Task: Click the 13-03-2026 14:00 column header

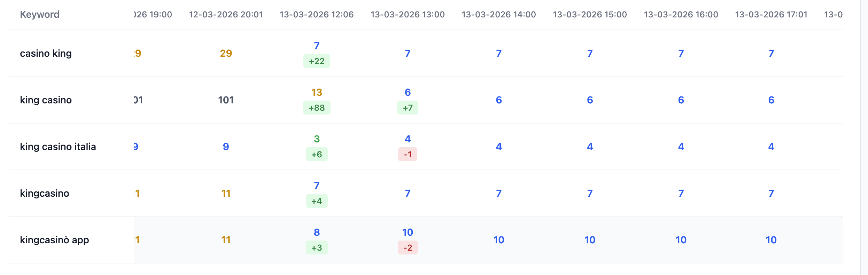Action: point(499,15)
